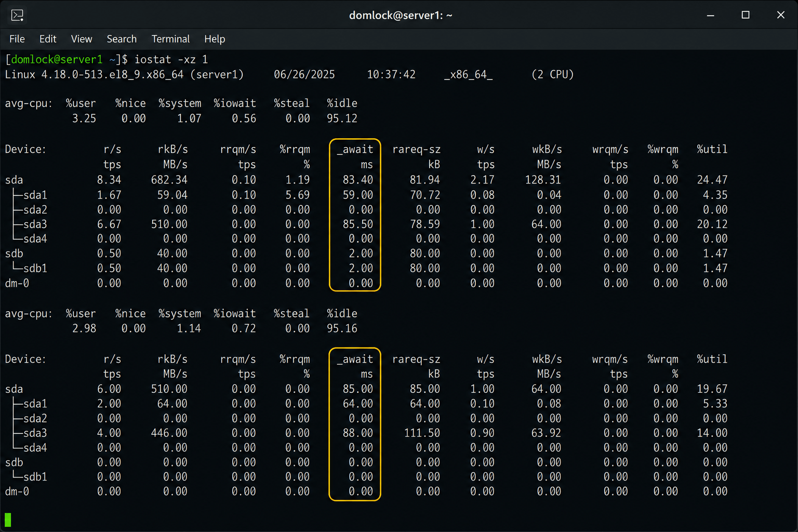Screen dimensions: 798x532
Task: Click the command text iostat -xz 1
Action: coord(171,59)
